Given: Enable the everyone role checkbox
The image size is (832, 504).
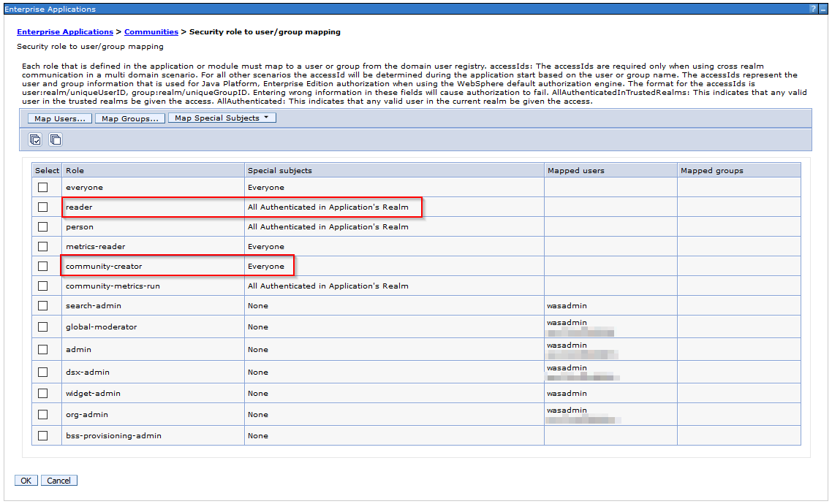Looking at the screenshot, I should 43,188.
